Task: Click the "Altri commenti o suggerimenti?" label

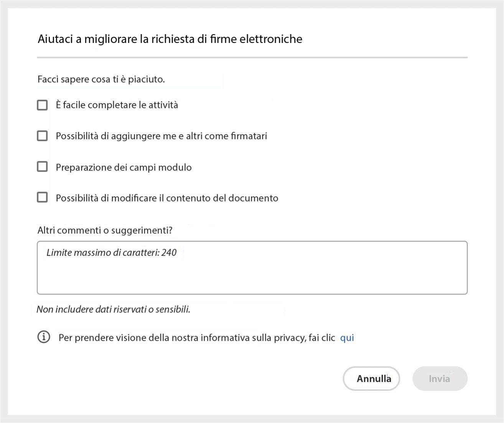Action: 105,230
